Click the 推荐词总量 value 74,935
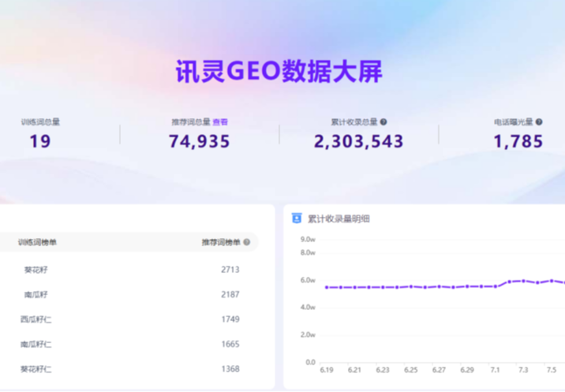 [200, 141]
